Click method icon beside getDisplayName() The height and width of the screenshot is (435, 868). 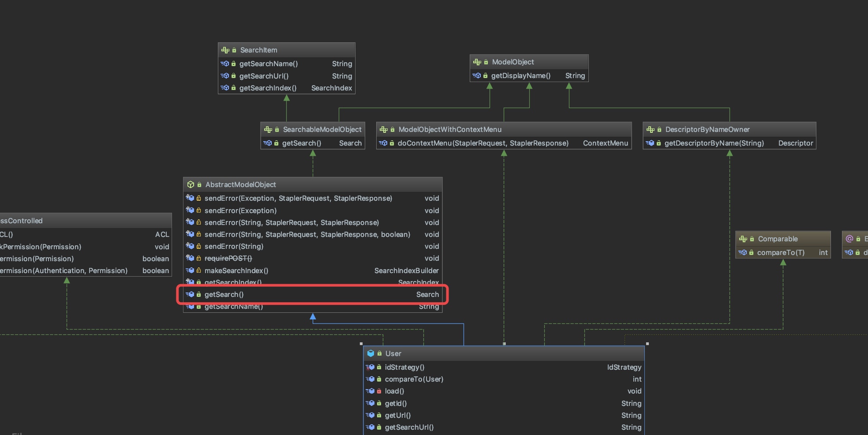click(x=477, y=75)
